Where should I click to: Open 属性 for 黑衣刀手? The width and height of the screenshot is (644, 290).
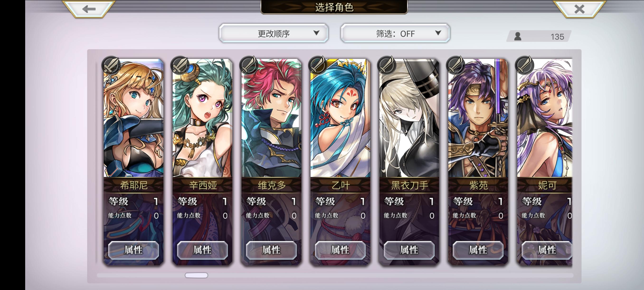pos(409,250)
